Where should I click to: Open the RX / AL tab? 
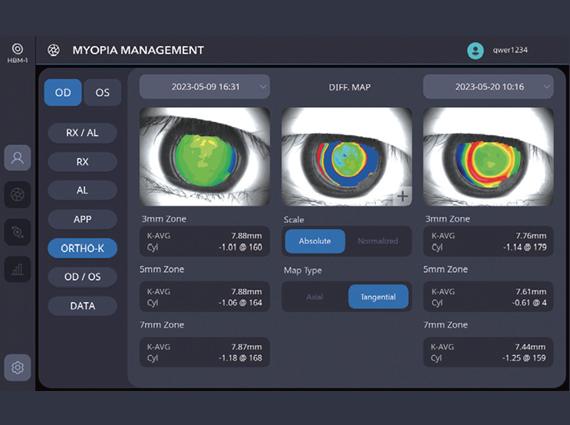(83, 133)
